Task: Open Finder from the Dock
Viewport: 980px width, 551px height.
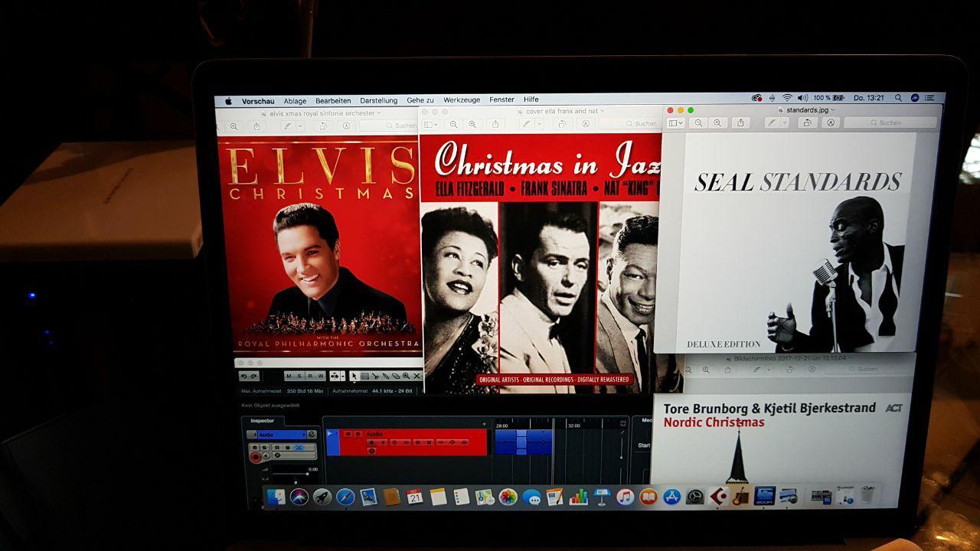Action: (276, 497)
